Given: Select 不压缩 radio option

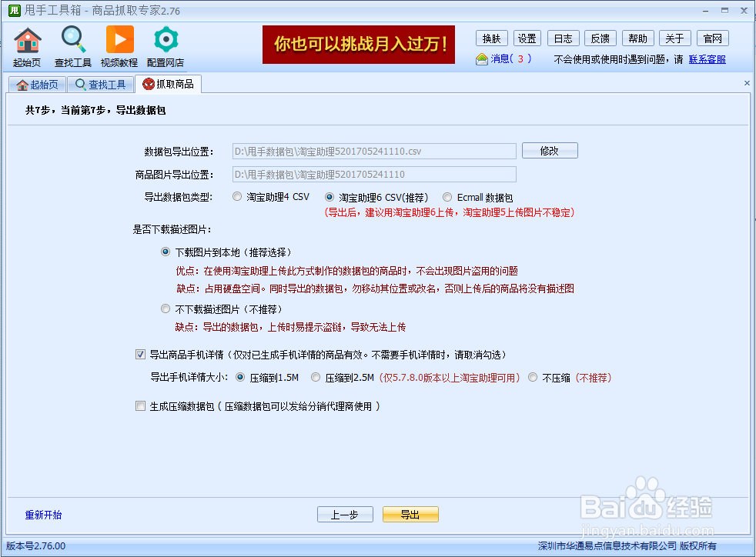Looking at the screenshot, I should tap(533, 377).
